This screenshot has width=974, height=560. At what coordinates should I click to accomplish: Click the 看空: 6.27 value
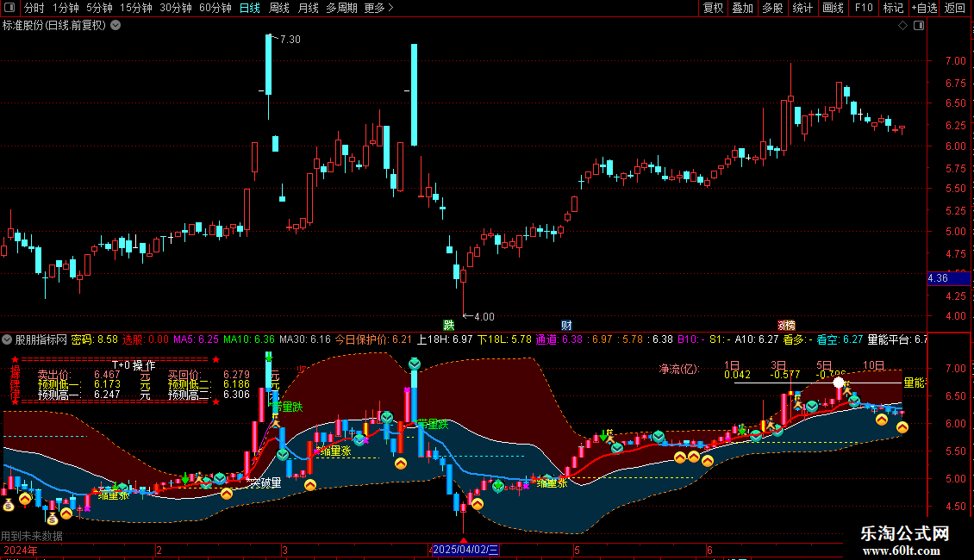[x=840, y=339]
